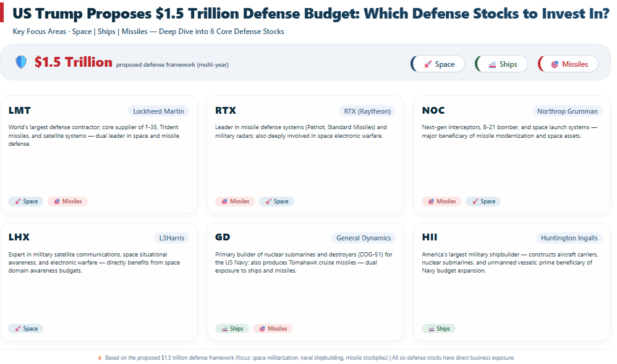Click the HII ticker heading
Image resolution: width=617 pixels, height=364 pixels.
430,237
